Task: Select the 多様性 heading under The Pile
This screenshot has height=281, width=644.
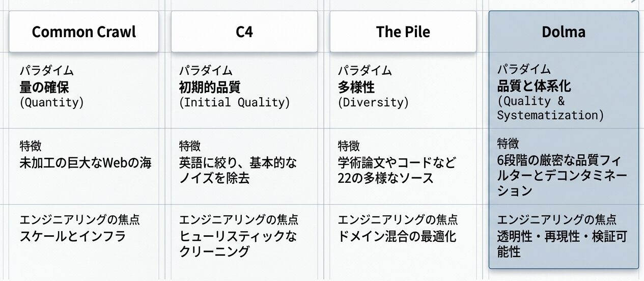Action: point(356,88)
